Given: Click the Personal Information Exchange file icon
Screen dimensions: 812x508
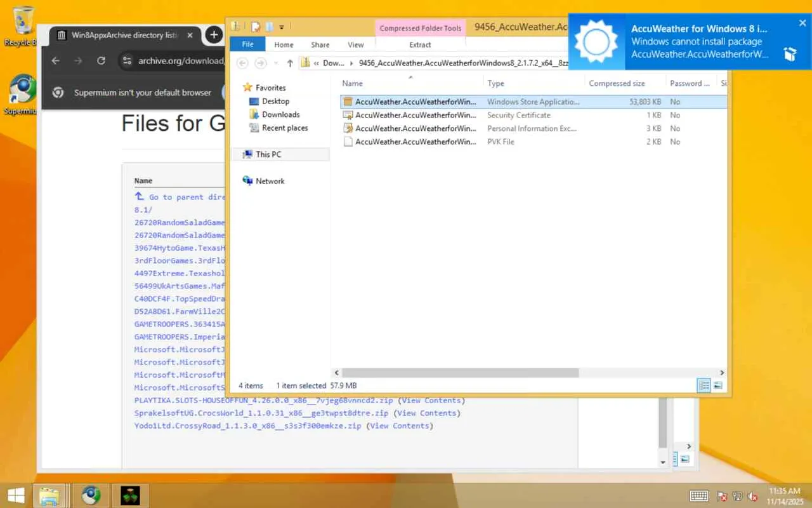Looking at the screenshot, I should 348,128.
